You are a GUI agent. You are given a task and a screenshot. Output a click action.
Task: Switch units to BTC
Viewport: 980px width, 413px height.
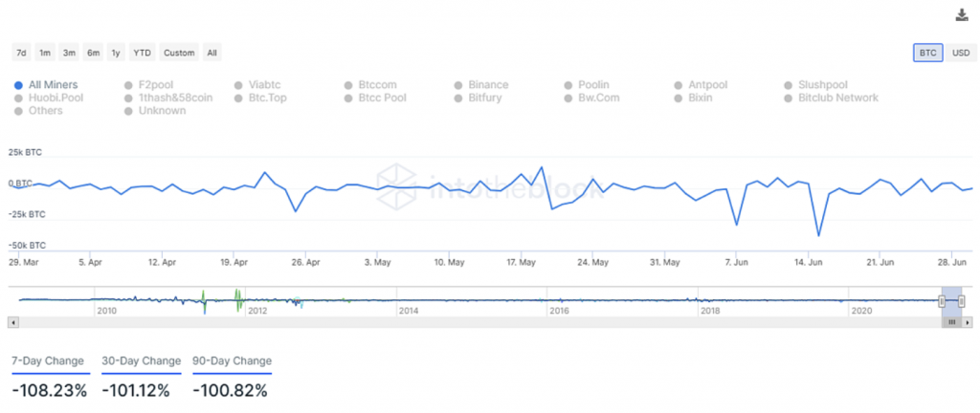pos(927,53)
